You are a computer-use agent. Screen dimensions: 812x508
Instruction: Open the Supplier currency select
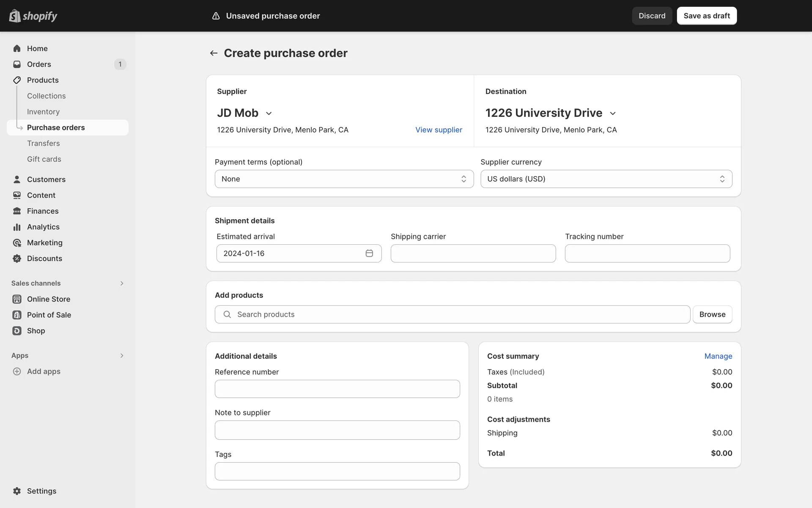(x=606, y=179)
